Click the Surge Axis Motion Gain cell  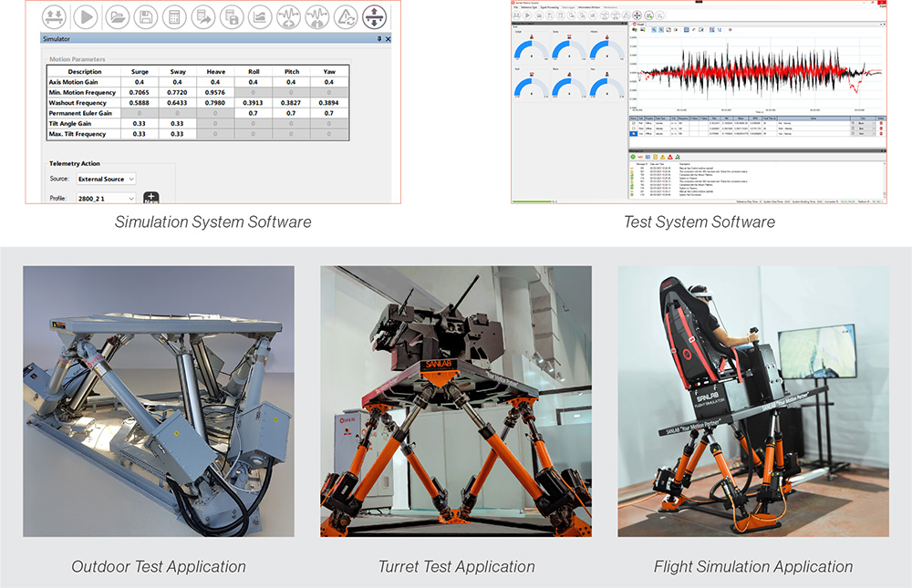click(x=140, y=82)
